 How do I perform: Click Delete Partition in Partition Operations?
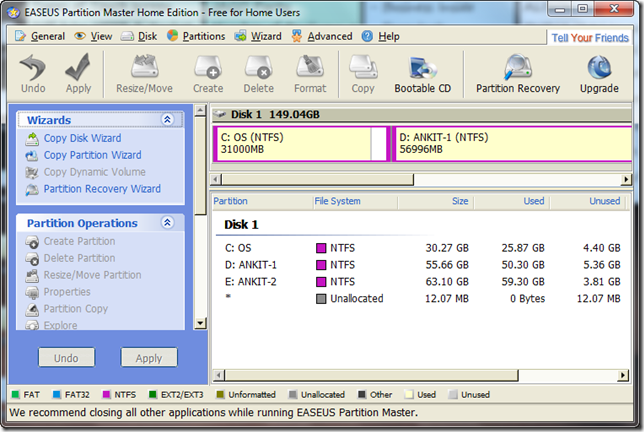(x=79, y=258)
